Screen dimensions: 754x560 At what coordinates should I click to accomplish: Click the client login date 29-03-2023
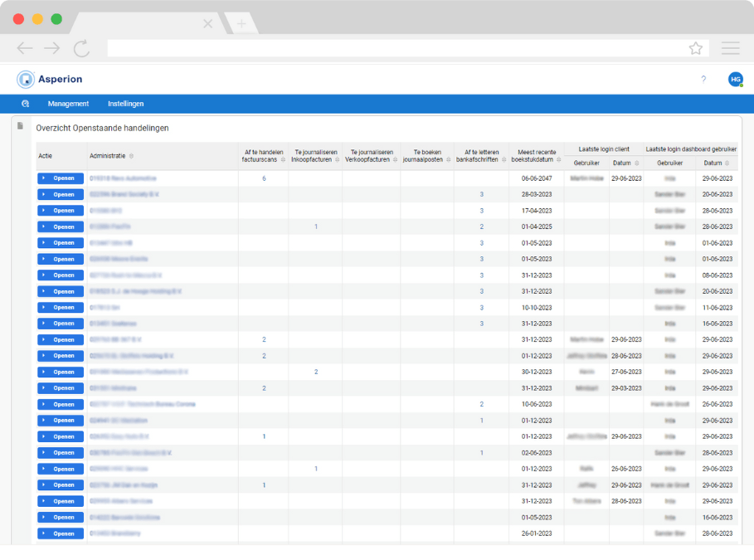tap(626, 388)
